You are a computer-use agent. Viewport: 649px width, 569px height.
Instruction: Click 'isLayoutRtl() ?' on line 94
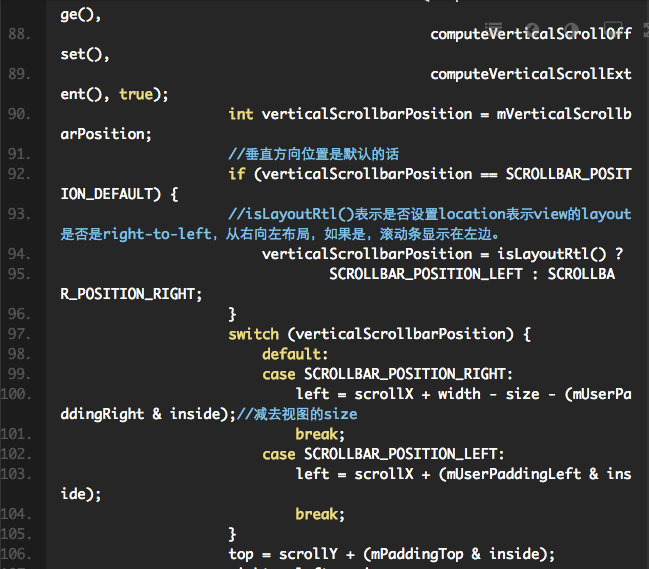[560, 254]
